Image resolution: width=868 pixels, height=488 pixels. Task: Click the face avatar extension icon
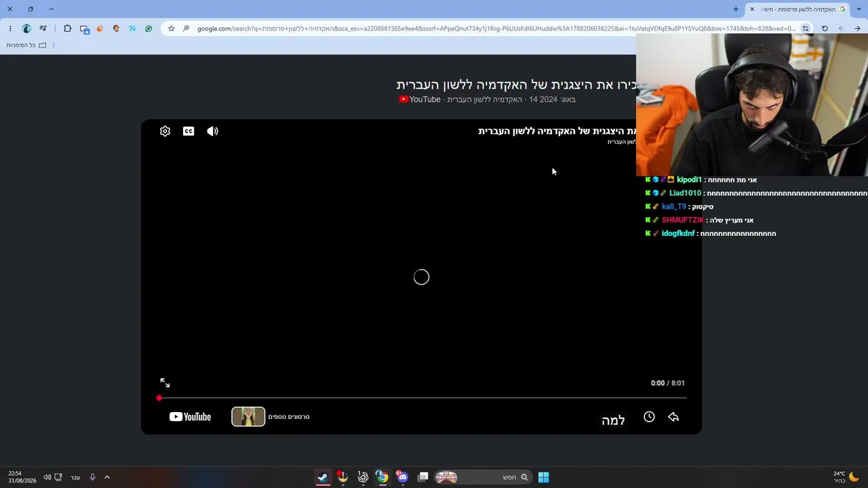click(x=116, y=28)
